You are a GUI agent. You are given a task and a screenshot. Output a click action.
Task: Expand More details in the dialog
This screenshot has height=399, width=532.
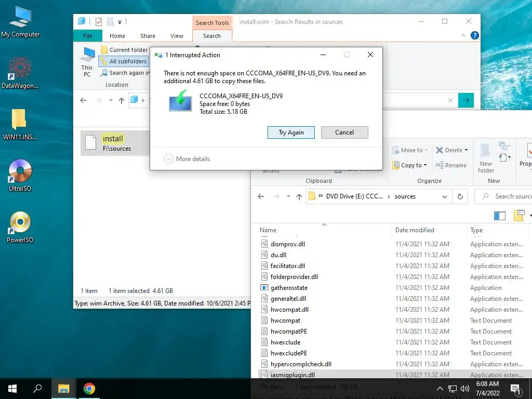point(187,159)
